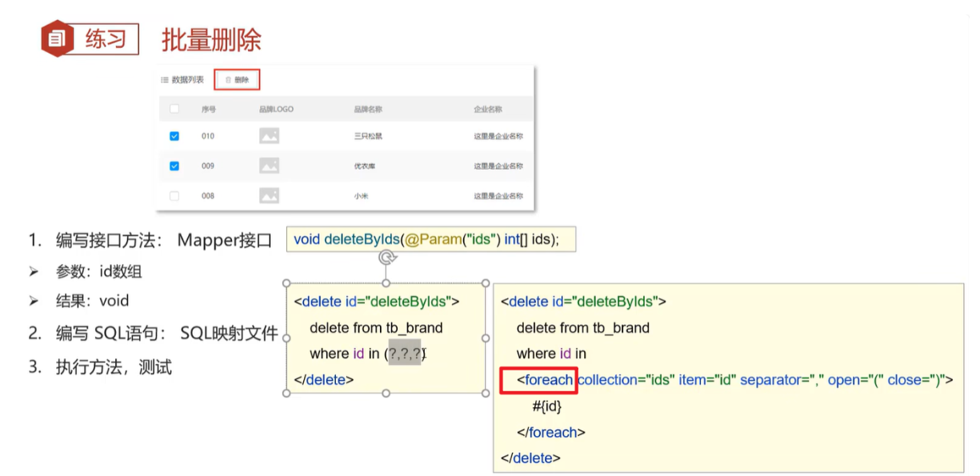Toggle the select-all checkbox in table header
Image resolution: width=980 pixels, height=476 pixels.
174,109
